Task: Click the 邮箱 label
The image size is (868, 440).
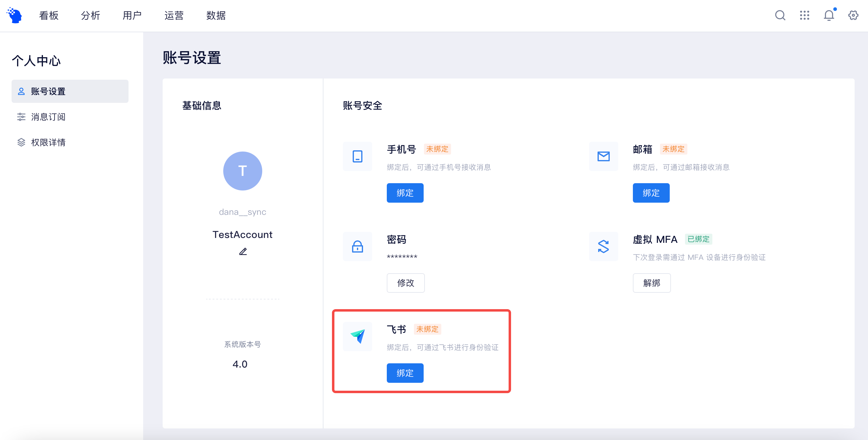Action: 643,149
